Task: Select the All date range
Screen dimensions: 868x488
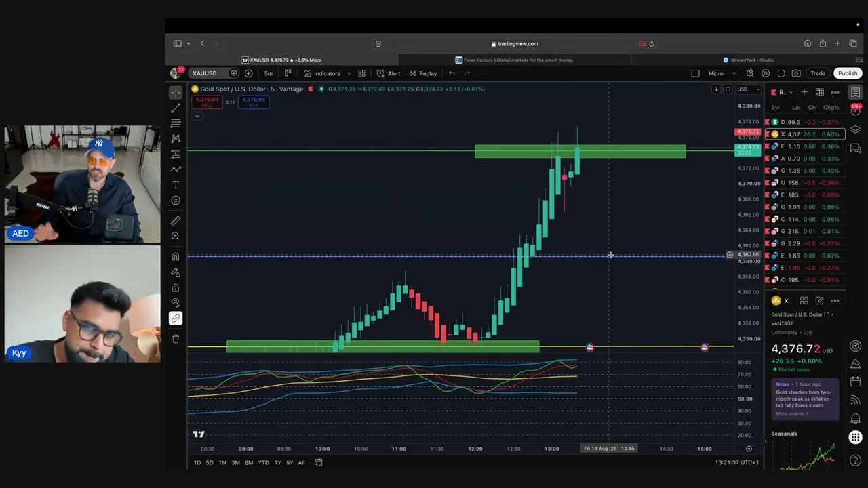Action: tap(301, 463)
